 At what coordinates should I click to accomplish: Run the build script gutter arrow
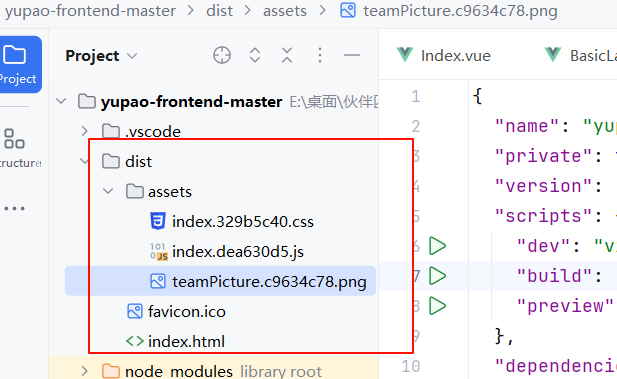[x=437, y=276]
